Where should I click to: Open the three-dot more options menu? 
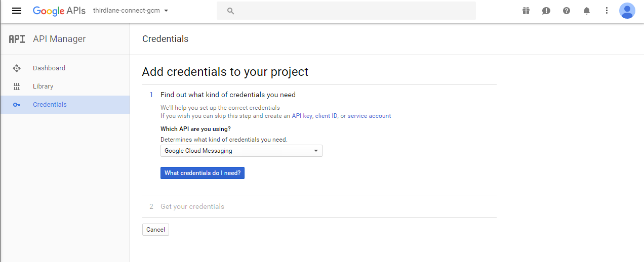coord(607,11)
